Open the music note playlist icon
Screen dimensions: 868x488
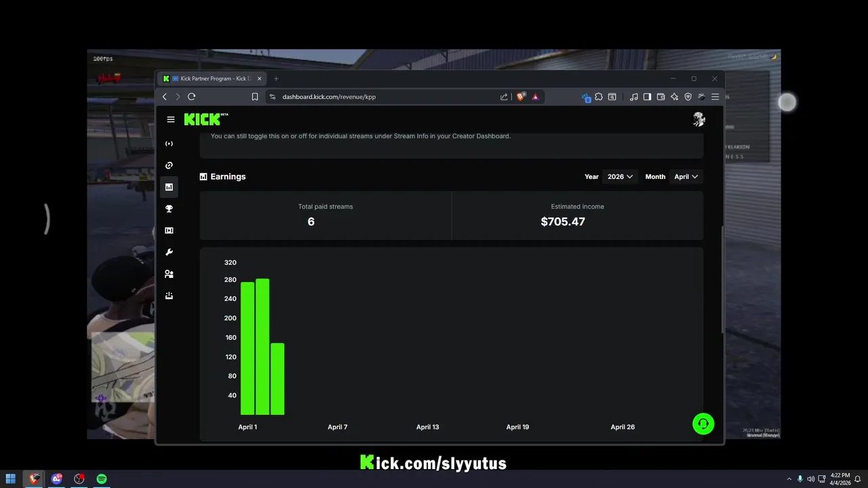coord(633,97)
